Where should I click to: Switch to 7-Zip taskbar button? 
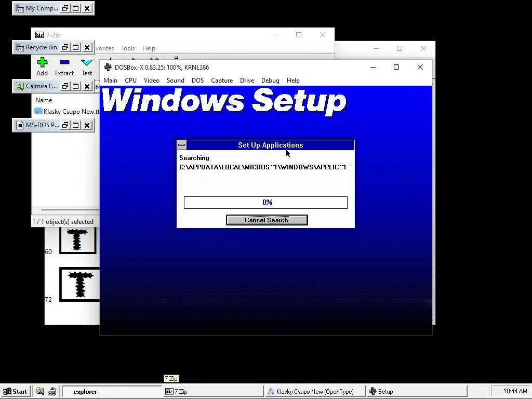click(212, 391)
